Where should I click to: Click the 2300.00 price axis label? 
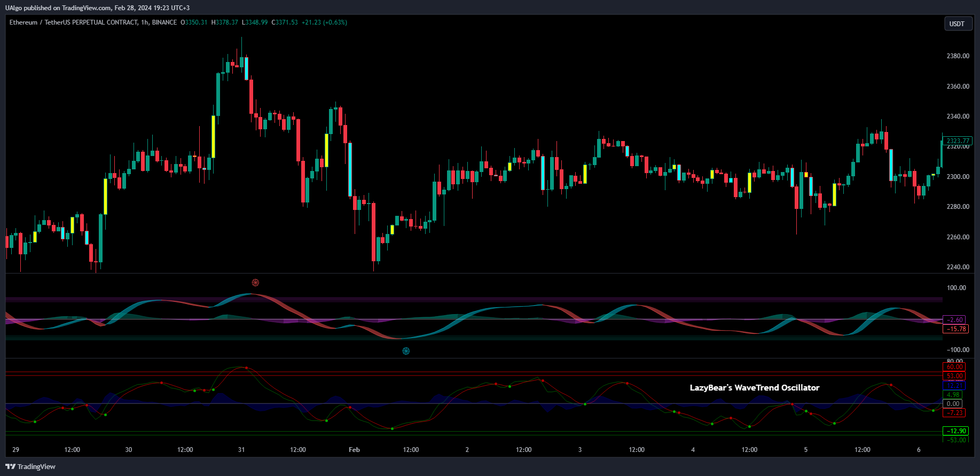tap(958, 177)
